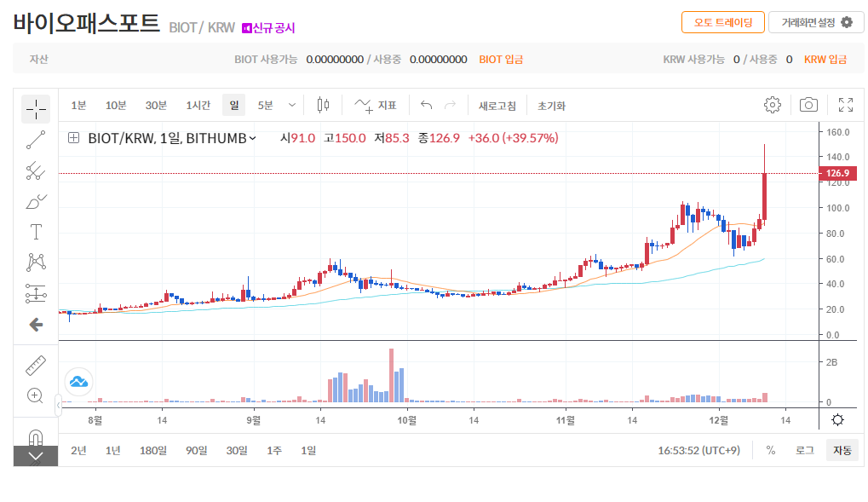Toggle fullscreen chart mode
Viewport: 868px width, 502px height.
coord(845,105)
